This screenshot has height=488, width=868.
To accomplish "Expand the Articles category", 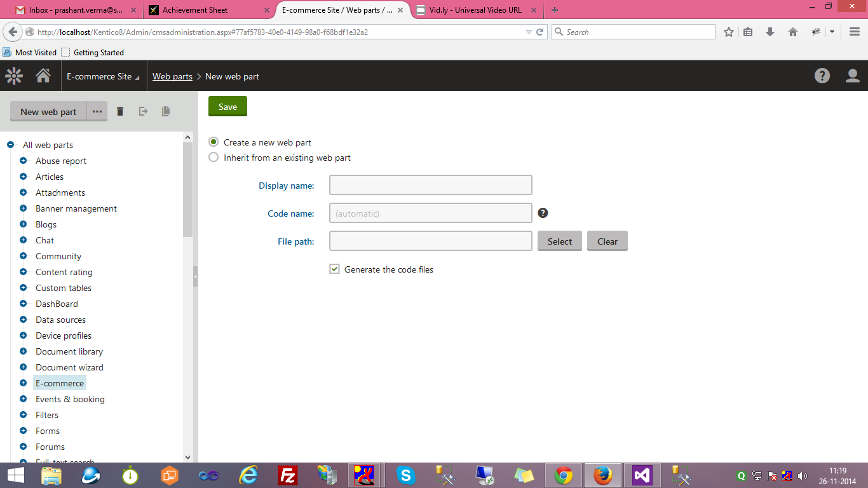I will (24, 177).
